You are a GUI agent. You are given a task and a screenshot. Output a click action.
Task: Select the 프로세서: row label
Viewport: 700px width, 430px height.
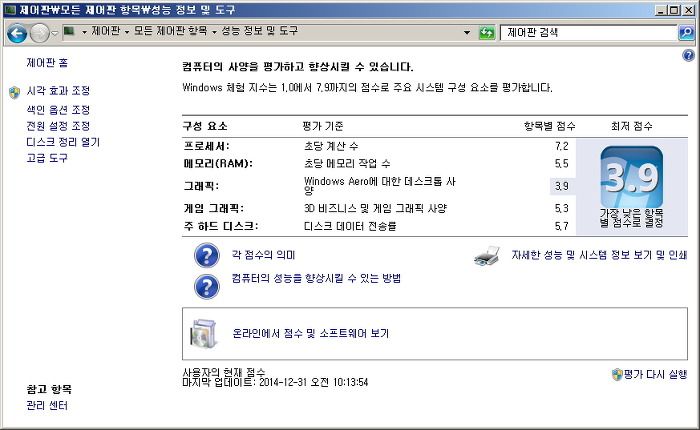pyautogui.click(x=207, y=146)
